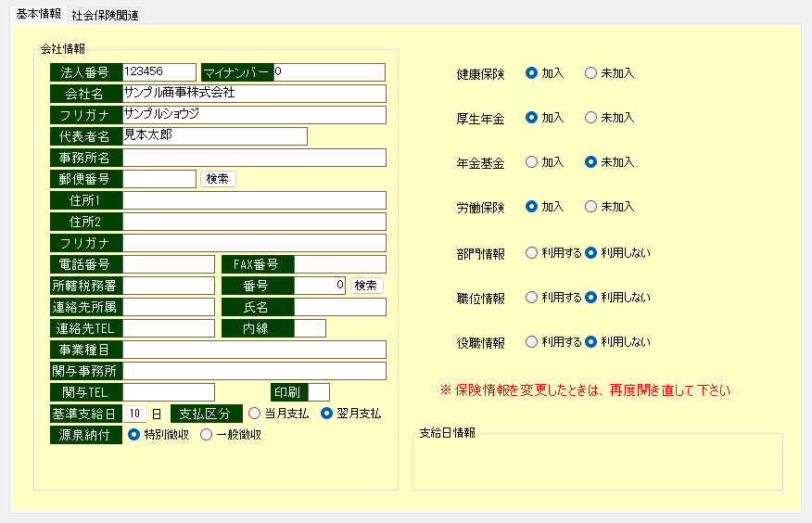Select the 基本情報 tab
The width and height of the screenshot is (812, 523).
click(38, 15)
